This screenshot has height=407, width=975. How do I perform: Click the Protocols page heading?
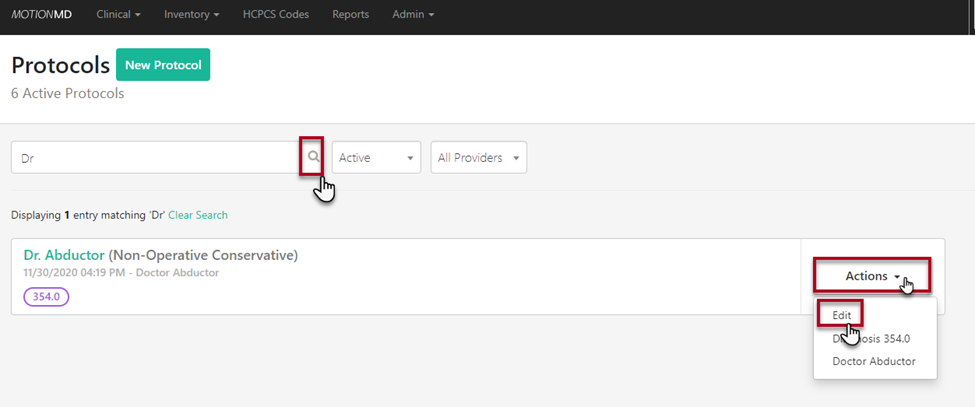tap(60, 65)
